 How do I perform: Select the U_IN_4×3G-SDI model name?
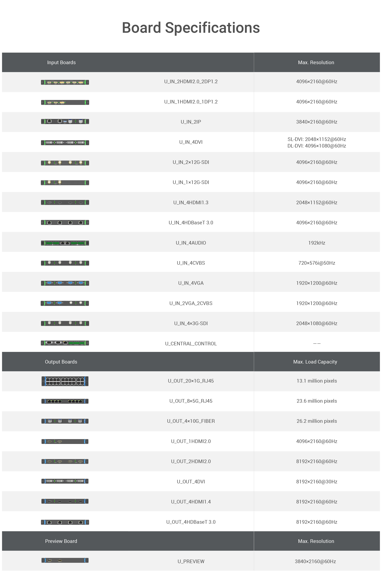click(191, 323)
